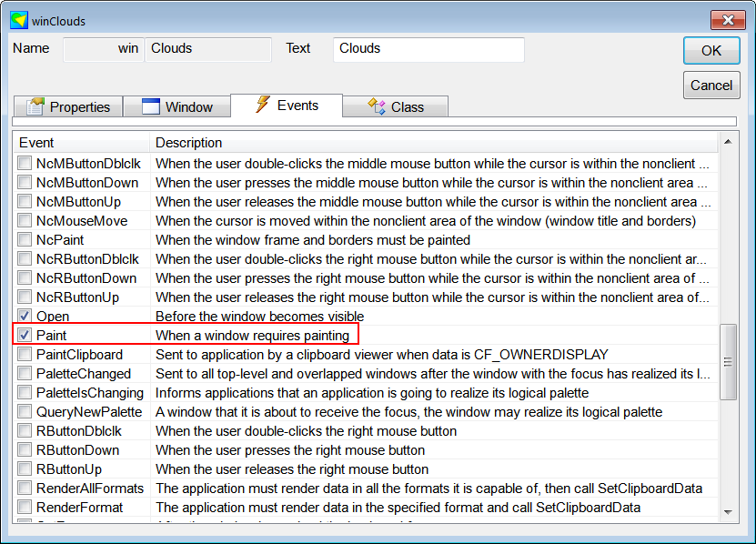
Task: Confirm with the OK button
Action: [x=711, y=51]
